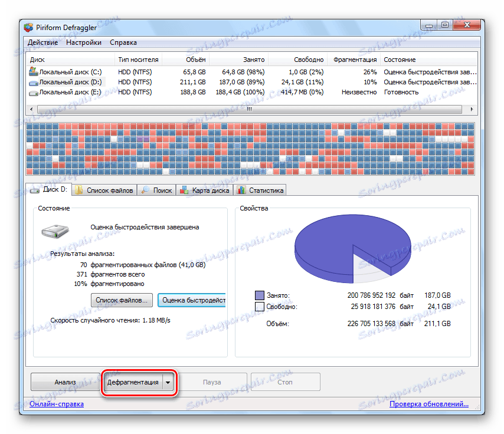Click the drive list scrollbar right arrow
The width and height of the screenshot is (504, 434).
tap(472, 109)
